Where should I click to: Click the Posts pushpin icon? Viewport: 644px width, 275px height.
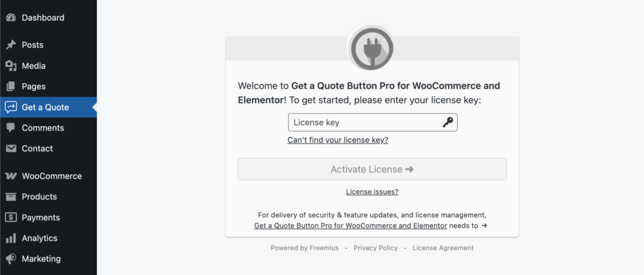point(11,45)
